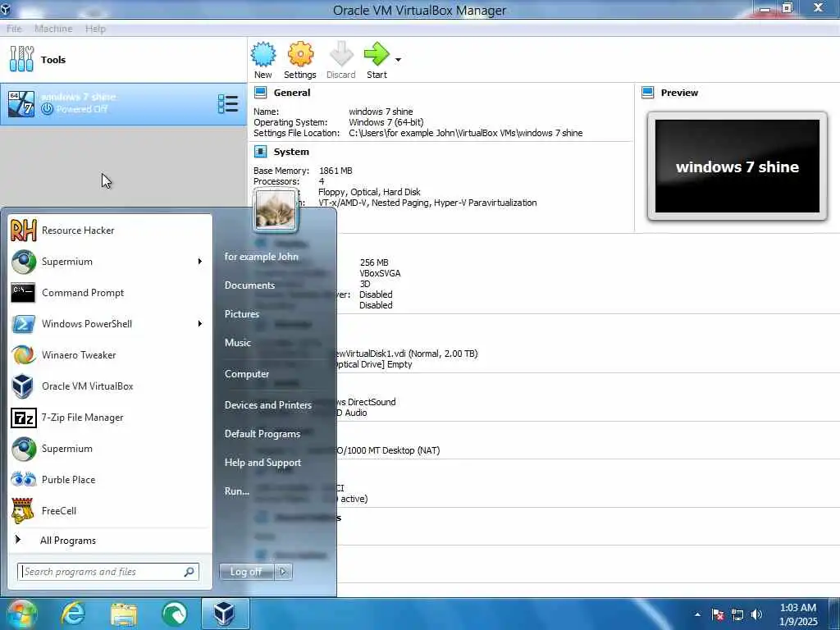Show hidden tray icons arrow
840x630 pixels.
(697, 614)
